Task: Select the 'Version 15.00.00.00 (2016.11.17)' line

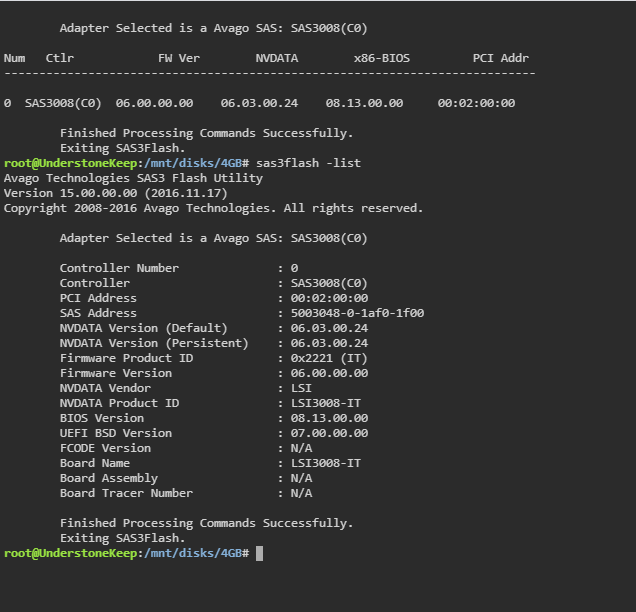Action: pos(116,193)
